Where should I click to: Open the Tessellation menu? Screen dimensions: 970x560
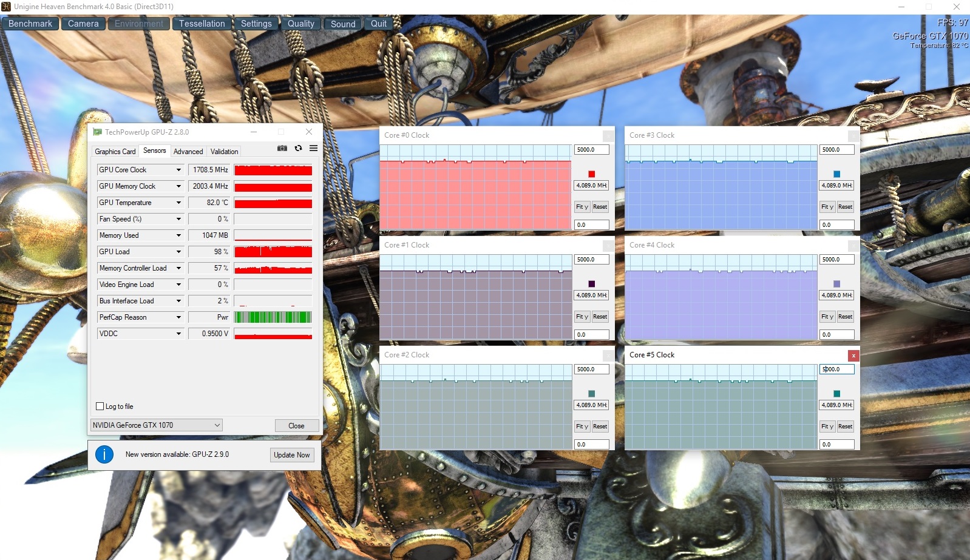[202, 24]
